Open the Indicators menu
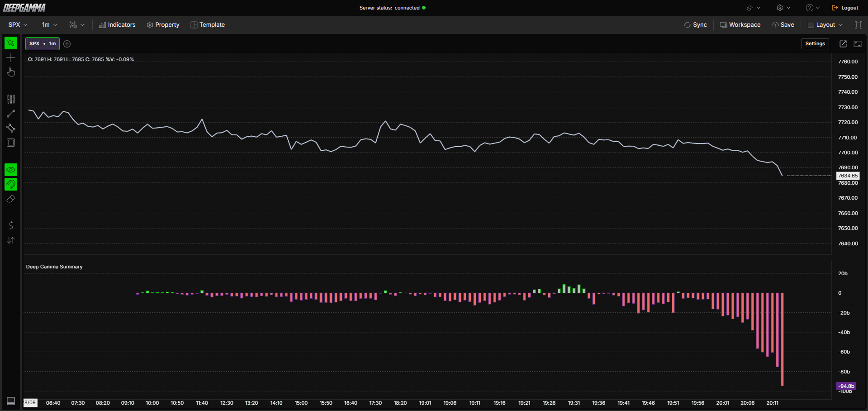Viewport: 868px width, 411px height. coord(117,25)
